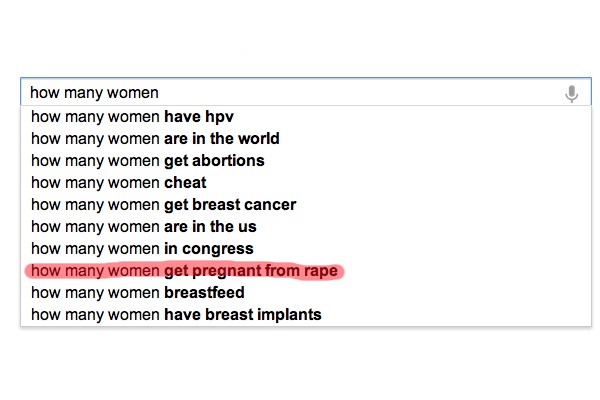Click the bold word "cheat" in the list
Screen dimensions: 600x400
point(185,182)
